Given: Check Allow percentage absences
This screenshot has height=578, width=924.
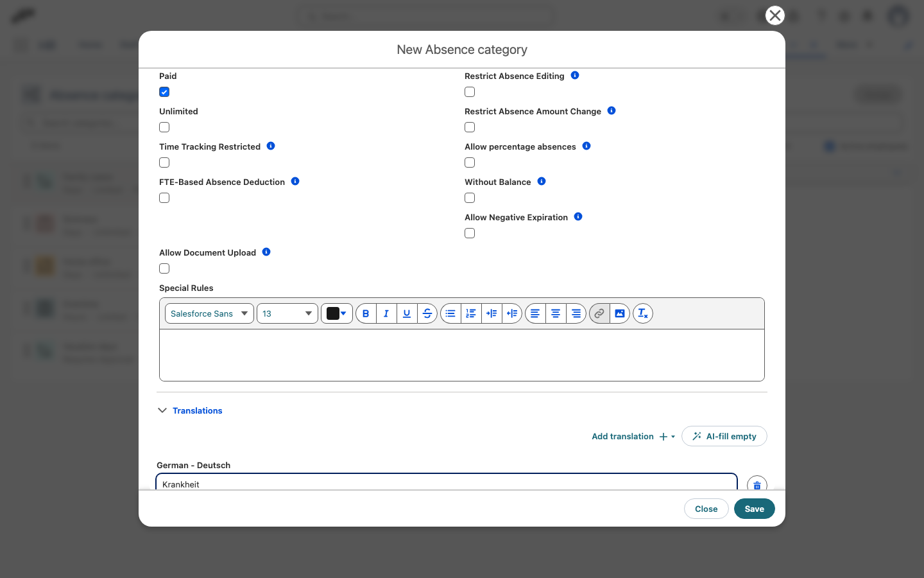Looking at the screenshot, I should point(470,162).
